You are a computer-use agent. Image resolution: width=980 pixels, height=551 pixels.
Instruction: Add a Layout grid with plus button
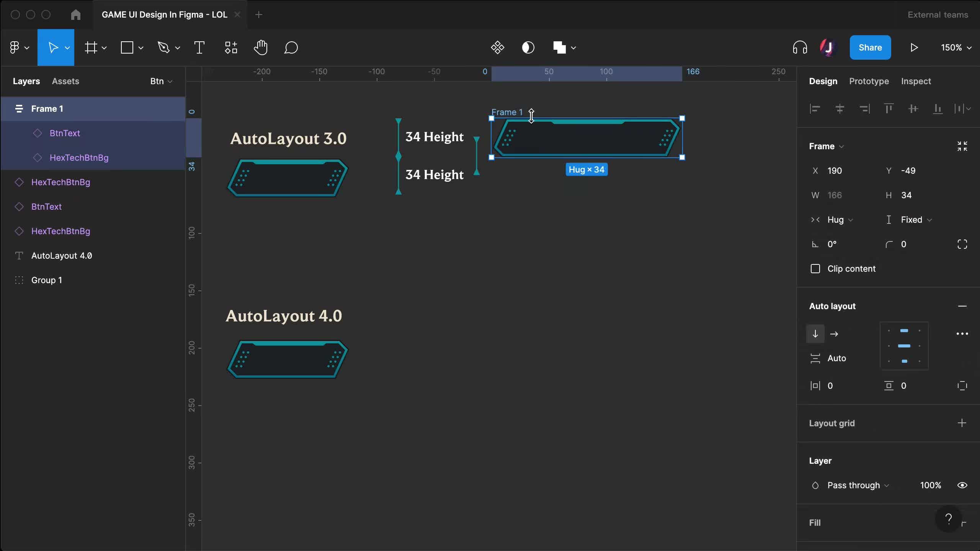click(962, 423)
